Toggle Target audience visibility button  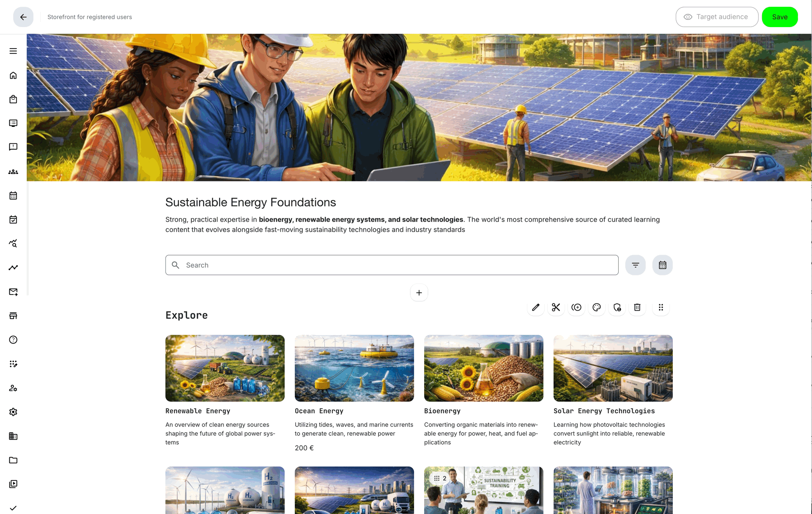716,17
